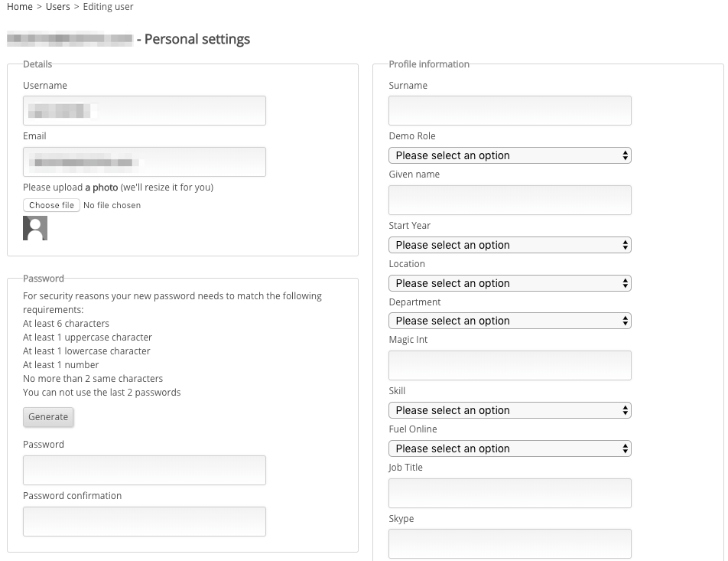Open the Location select menu
The width and height of the screenshot is (728, 561).
[509, 283]
